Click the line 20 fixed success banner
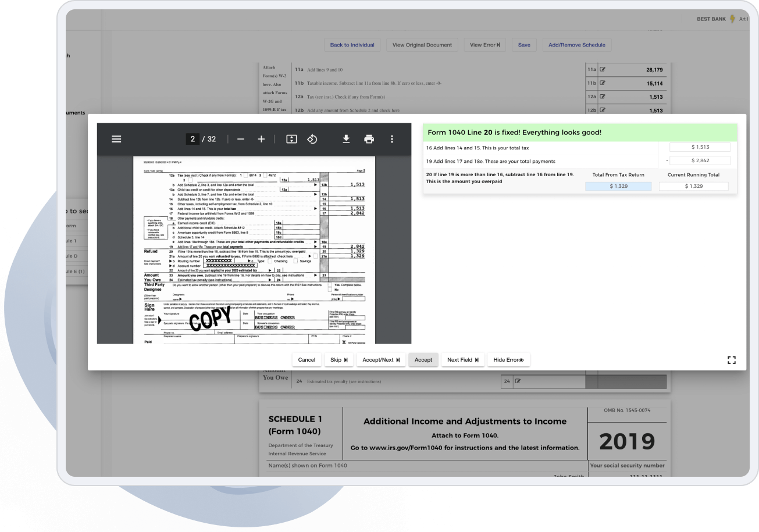Image resolution: width=759 pixels, height=532 pixels. pos(580,133)
